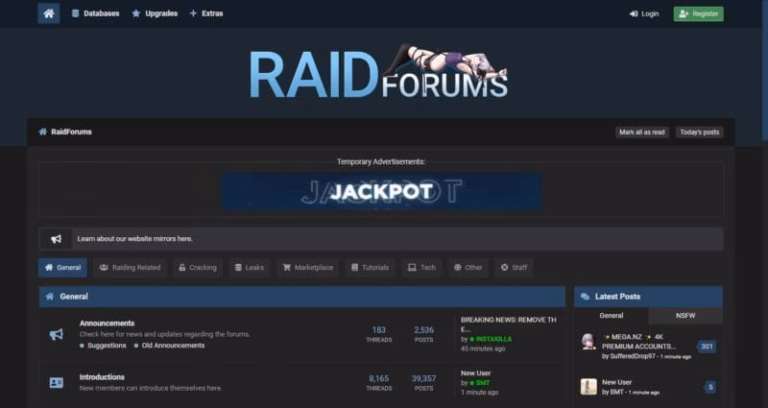Open the Suggestions subforum
768x408 pixels.
(x=107, y=345)
